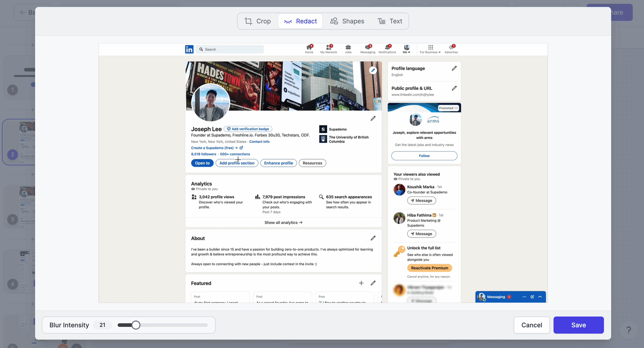The image size is (644, 348).
Task: Click the Blur Intensity value field showing 21
Action: [x=103, y=325]
